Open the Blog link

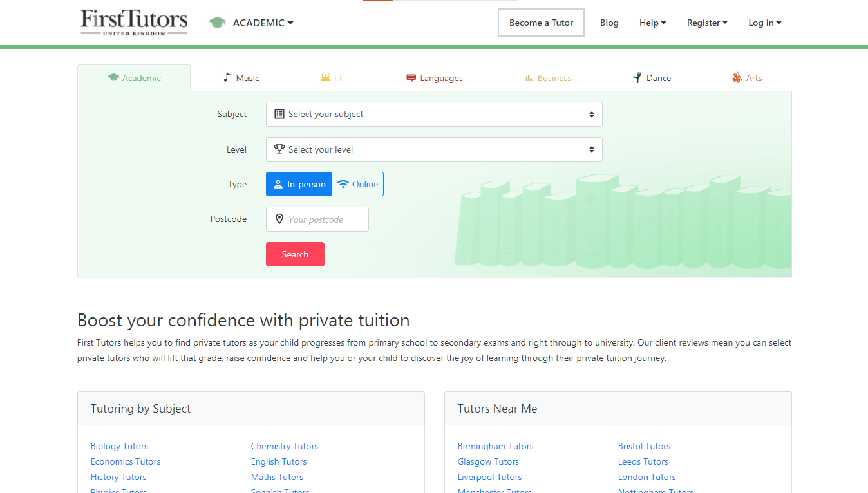[x=609, y=23]
